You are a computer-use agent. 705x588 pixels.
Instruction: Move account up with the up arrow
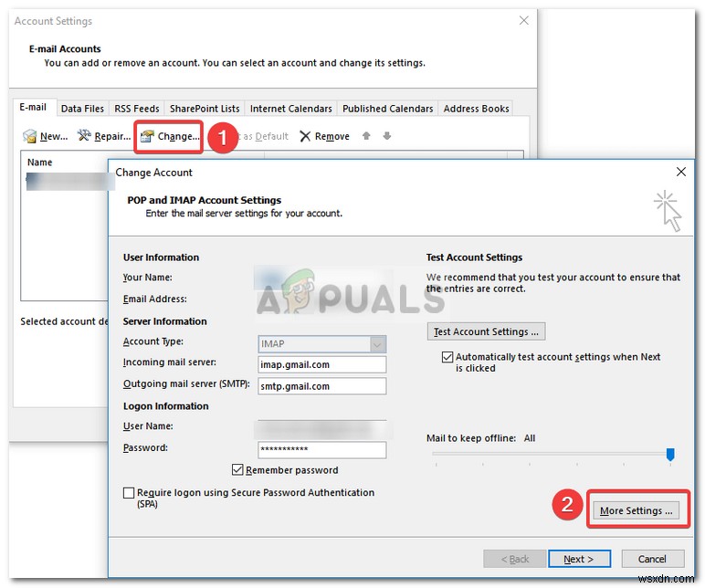366,135
